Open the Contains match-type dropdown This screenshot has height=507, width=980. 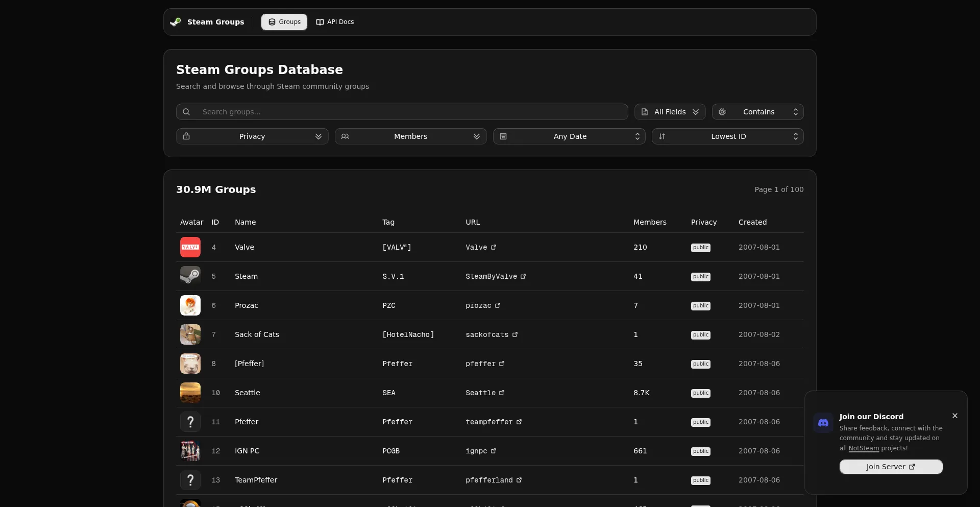point(758,112)
